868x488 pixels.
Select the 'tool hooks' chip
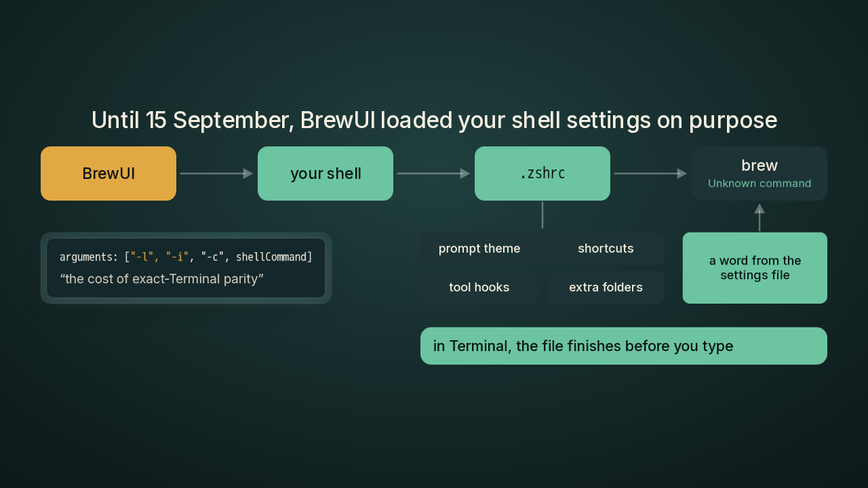[x=479, y=287]
